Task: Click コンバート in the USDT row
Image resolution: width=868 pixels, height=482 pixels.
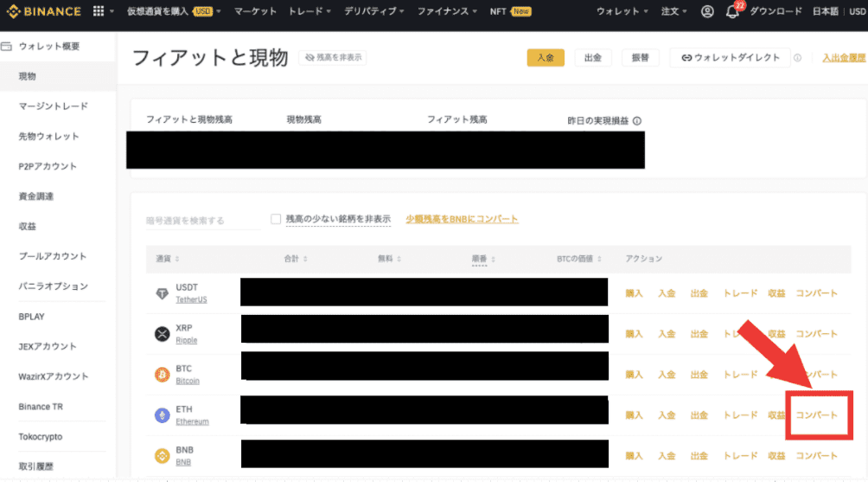Action: click(816, 293)
